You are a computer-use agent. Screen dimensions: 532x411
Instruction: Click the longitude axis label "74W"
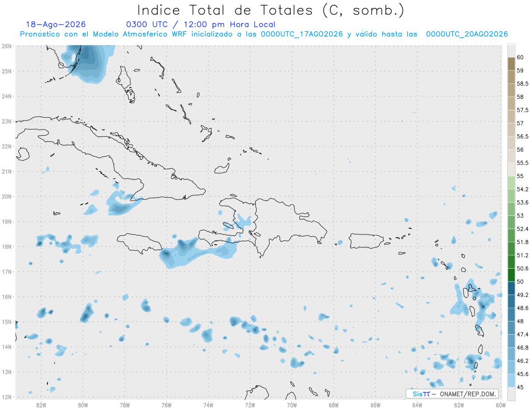pyautogui.click(x=208, y=405)
